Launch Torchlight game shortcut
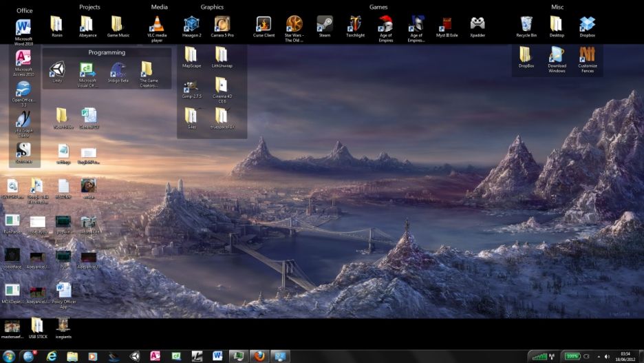Image resolution: width=644 pixels, height=363 pixels. [355, 27]
